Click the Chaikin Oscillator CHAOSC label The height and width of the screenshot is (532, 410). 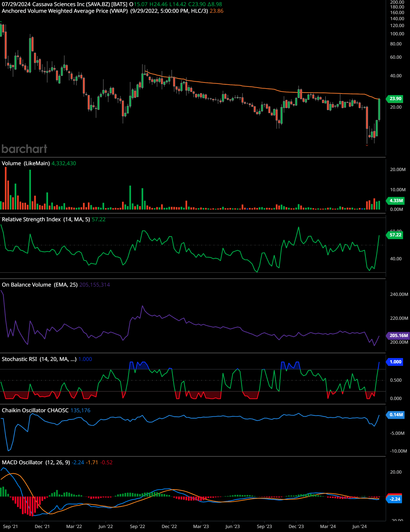pos(35,410)
